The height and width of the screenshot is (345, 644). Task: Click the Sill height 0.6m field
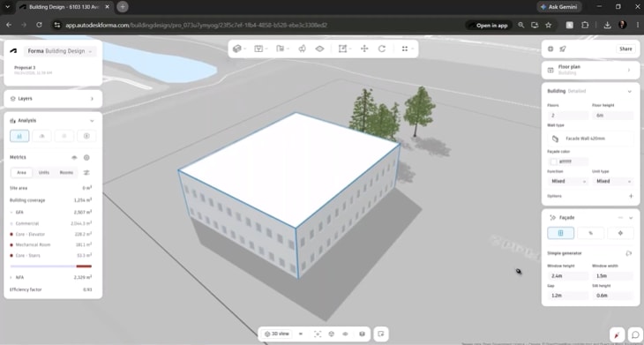point(613,296)
